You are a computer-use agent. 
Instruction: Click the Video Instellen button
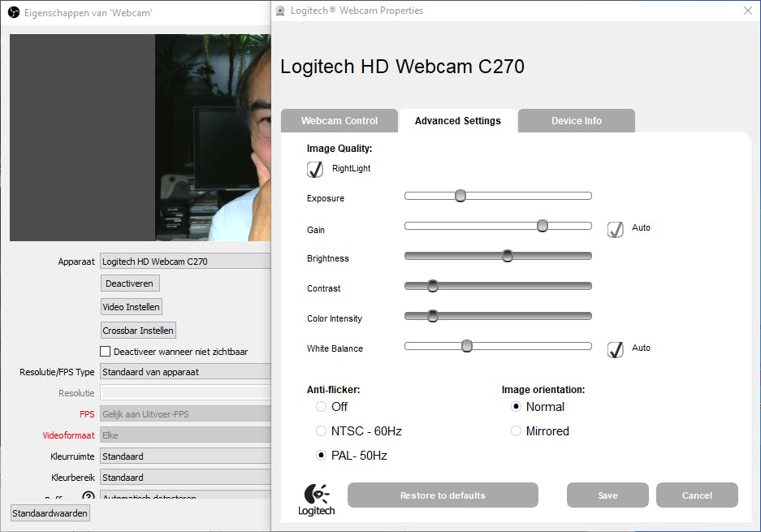(x=131, y=307)
